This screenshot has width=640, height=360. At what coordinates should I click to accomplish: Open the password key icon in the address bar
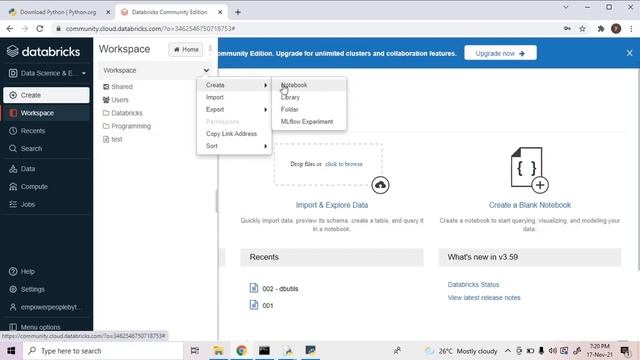click(x=567, y=29)
